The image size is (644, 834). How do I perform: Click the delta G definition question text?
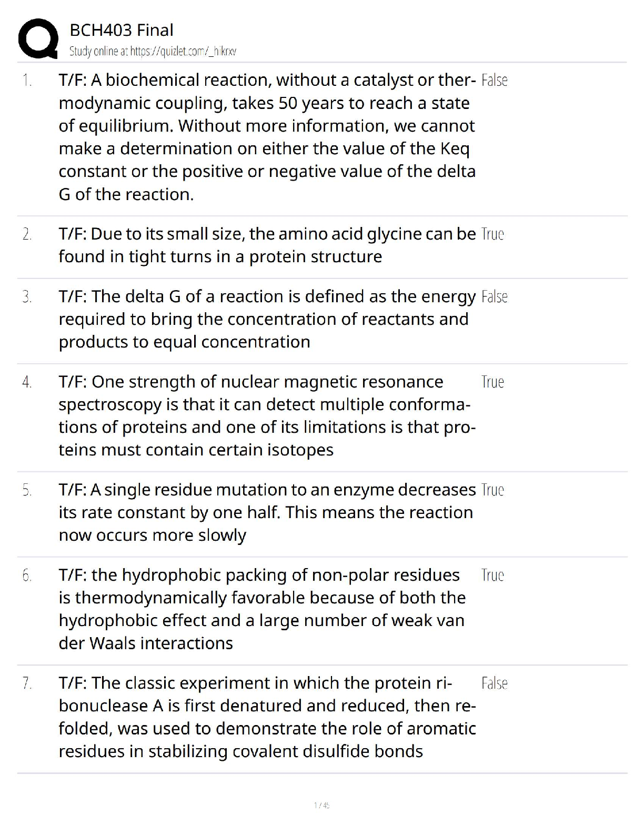pos(267,319)
